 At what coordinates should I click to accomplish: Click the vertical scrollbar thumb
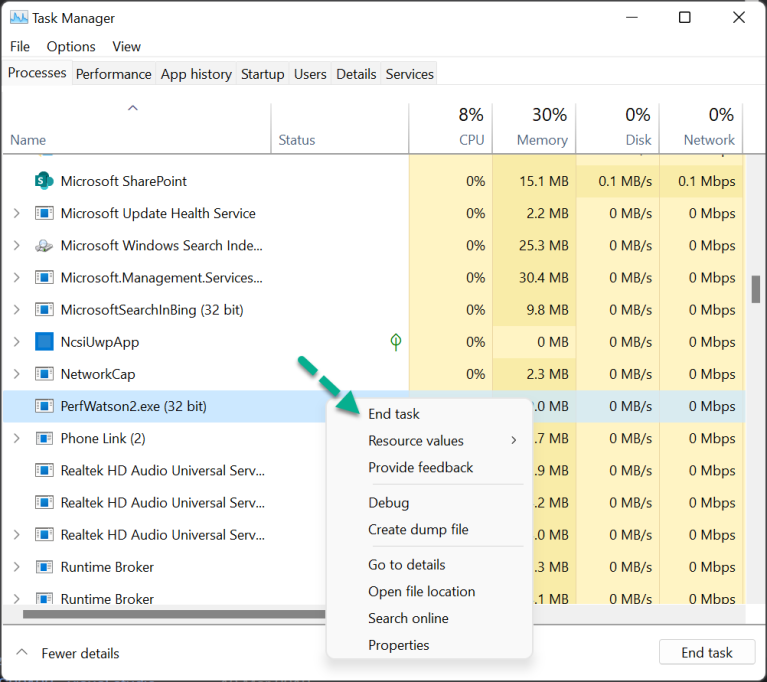click(x=755, y=289)
